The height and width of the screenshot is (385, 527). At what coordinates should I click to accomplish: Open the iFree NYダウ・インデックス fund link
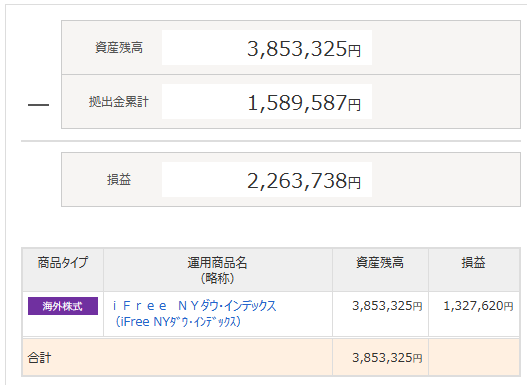194,314
